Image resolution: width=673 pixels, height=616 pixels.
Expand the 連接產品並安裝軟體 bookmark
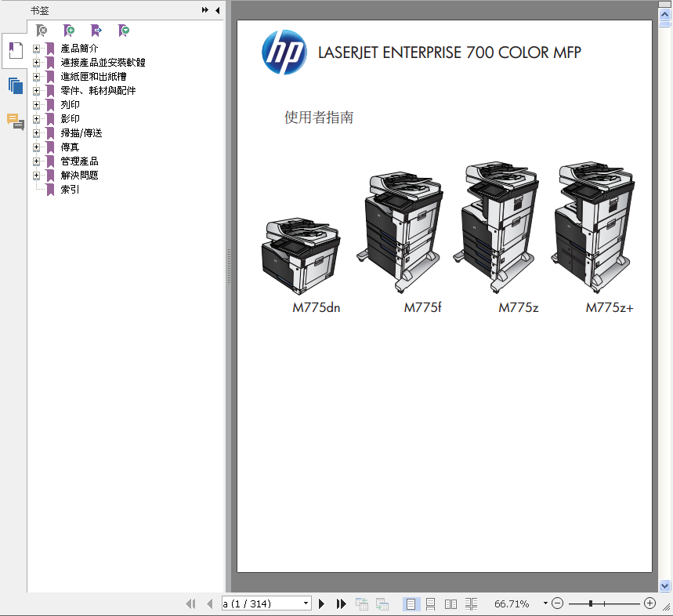pos(37,63)
